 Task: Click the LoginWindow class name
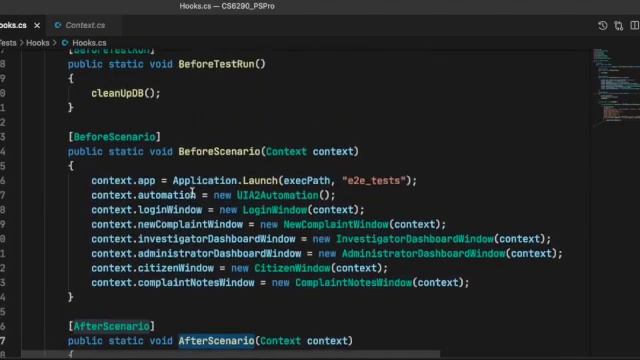[x=275, y=210]
